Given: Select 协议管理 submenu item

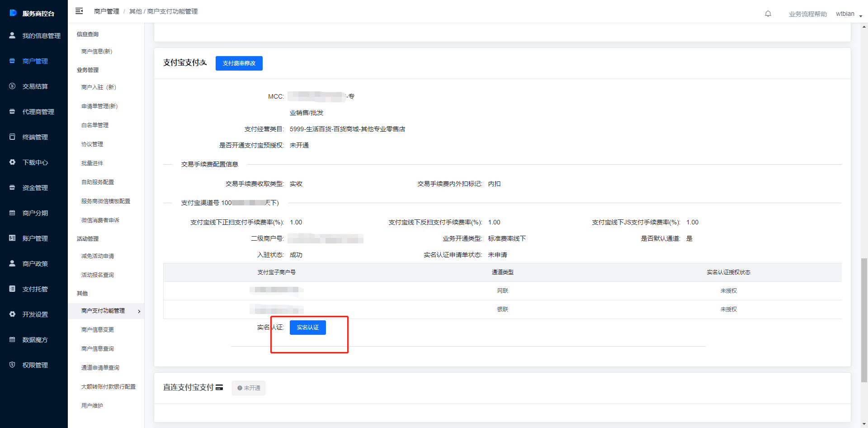Looking at the screenshot, I should (x=92, y=144).
